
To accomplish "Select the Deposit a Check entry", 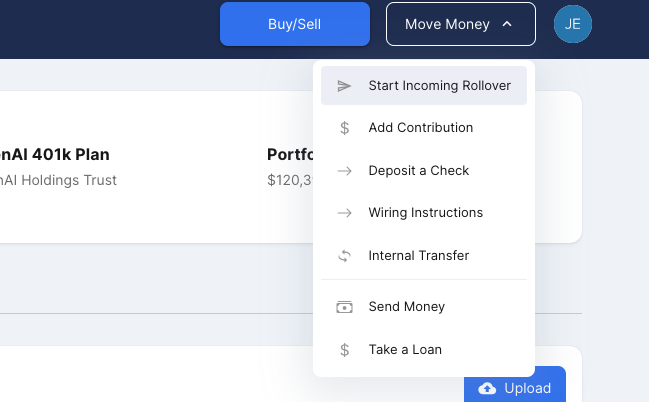I will click(x=418, y=171).
